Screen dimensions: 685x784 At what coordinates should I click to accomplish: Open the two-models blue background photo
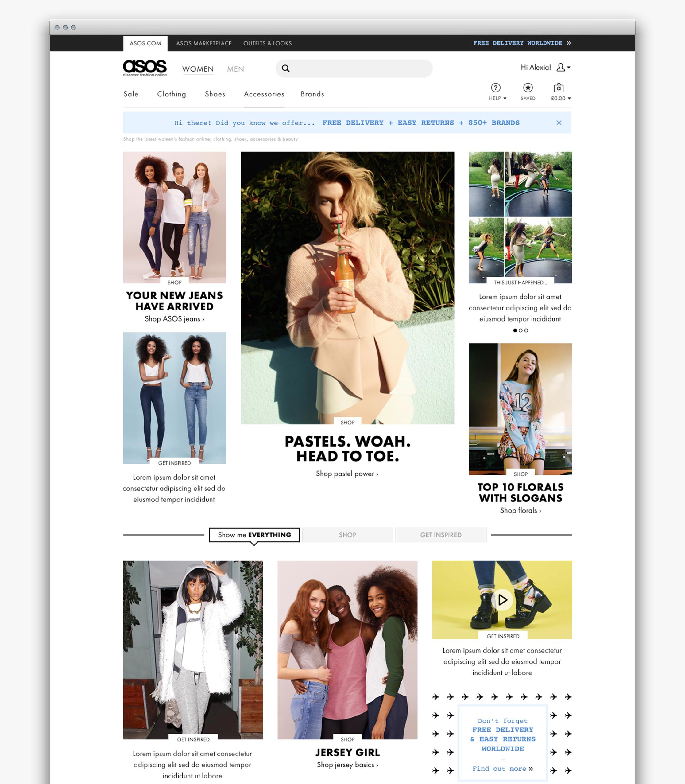[x=174, y=398]
